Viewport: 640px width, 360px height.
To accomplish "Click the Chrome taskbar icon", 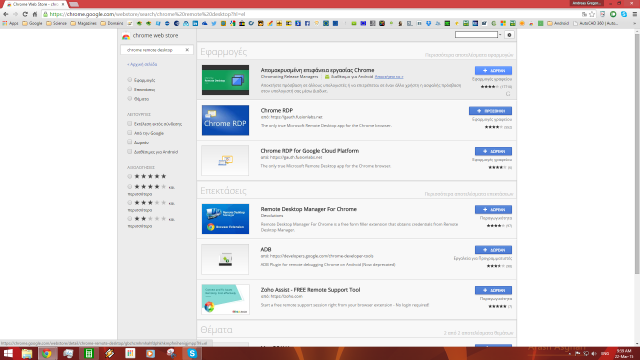I will (47, 353).
